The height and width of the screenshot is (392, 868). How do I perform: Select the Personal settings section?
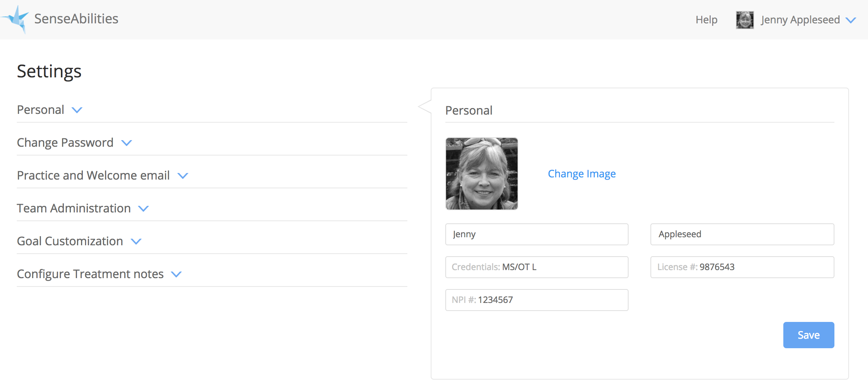coord(41,109)
